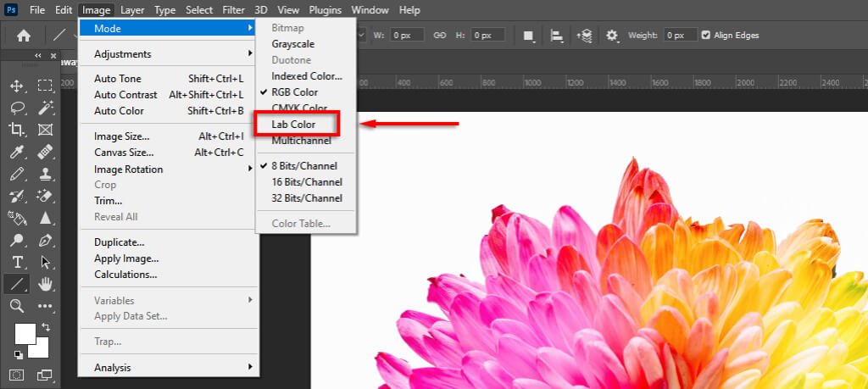Screen dimensions: 868x389
Task: Click the Zoom magnifier tool
Action: (x=16, y=306)
